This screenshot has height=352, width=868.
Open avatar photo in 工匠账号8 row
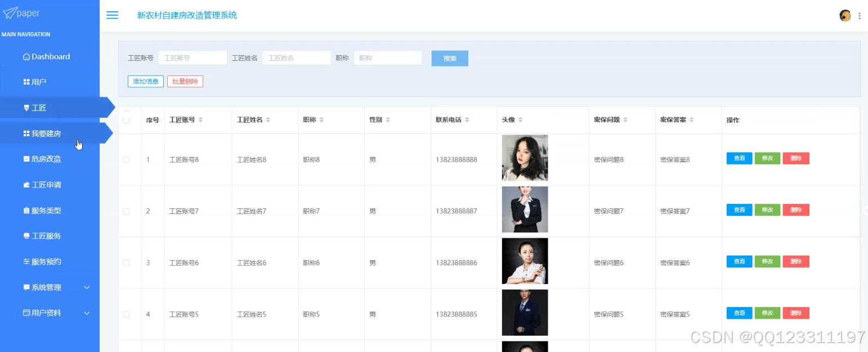525,158
